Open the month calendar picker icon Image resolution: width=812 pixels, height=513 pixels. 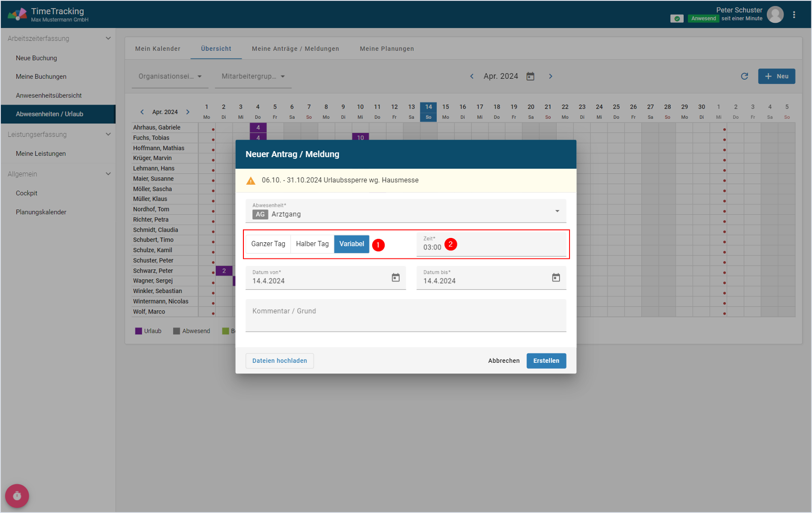coord(531,76)
